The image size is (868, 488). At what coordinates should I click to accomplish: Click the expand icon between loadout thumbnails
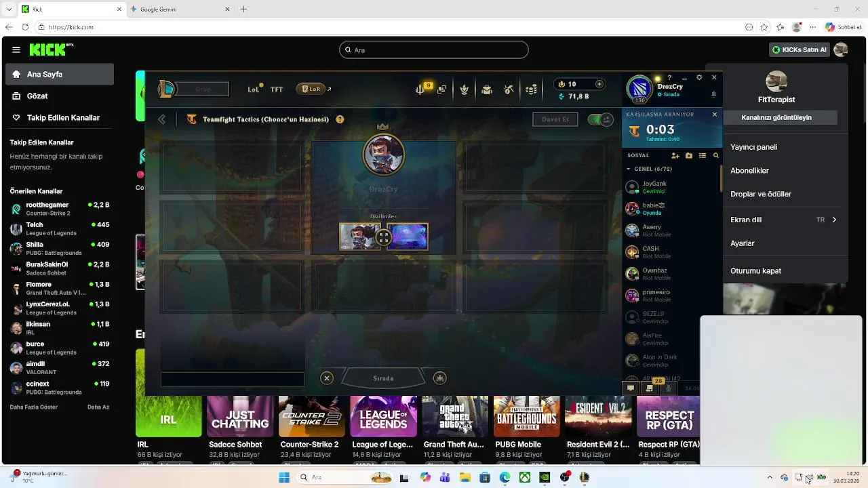tap(384, 237)
